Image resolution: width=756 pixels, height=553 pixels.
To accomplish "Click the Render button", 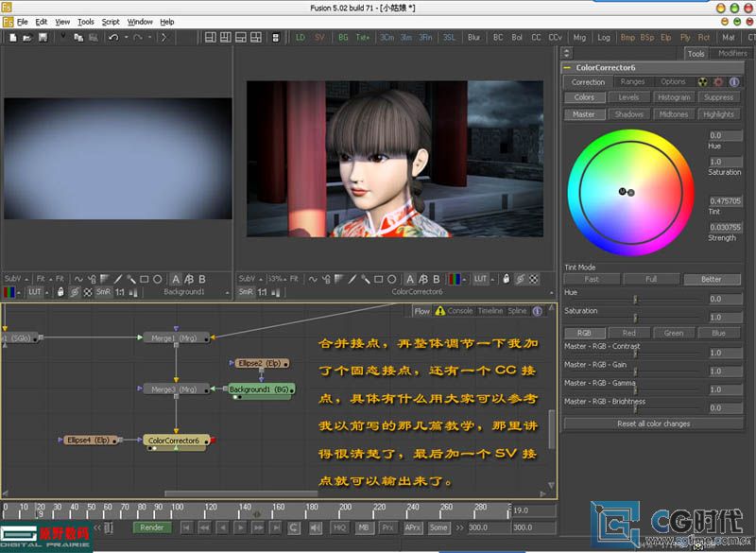I will pyautogui.click(x=152, y=527).
